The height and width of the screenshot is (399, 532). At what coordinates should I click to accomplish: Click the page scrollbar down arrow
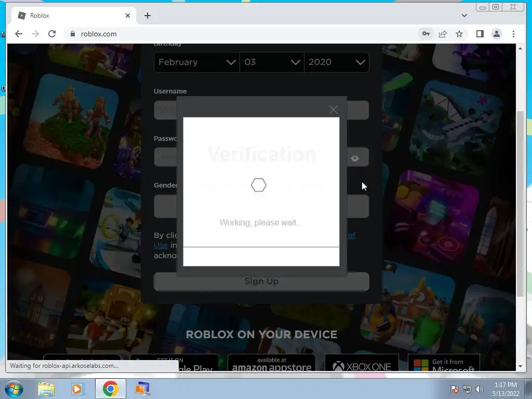[521, 366]
